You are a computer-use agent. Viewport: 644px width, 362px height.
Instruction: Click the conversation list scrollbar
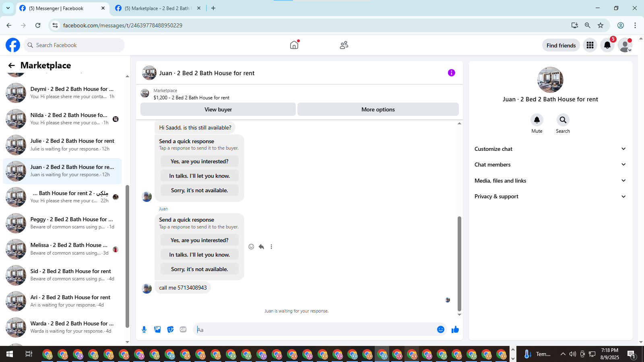(127, 256)
